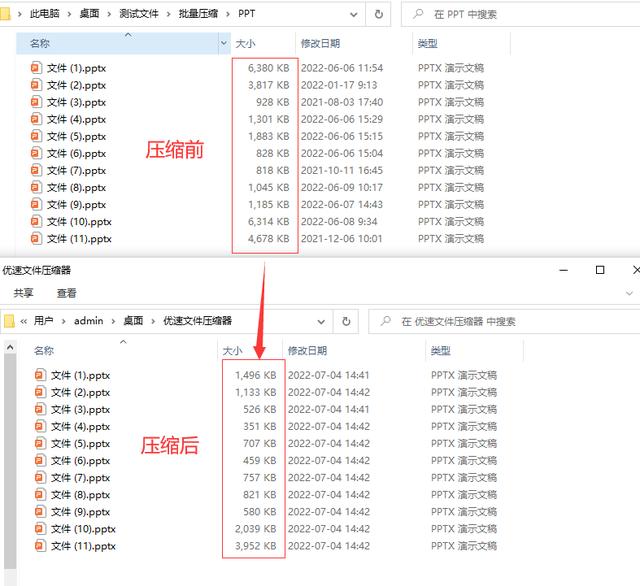Select 文件 (2).pptx icon in the 优速文件压缩器 window

[40, 392]
